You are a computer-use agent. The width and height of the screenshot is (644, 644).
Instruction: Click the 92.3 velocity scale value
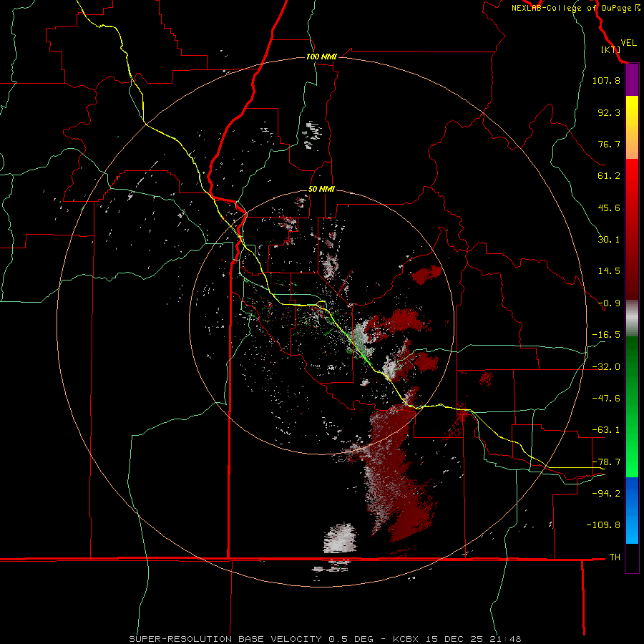(x=609, y=112)
